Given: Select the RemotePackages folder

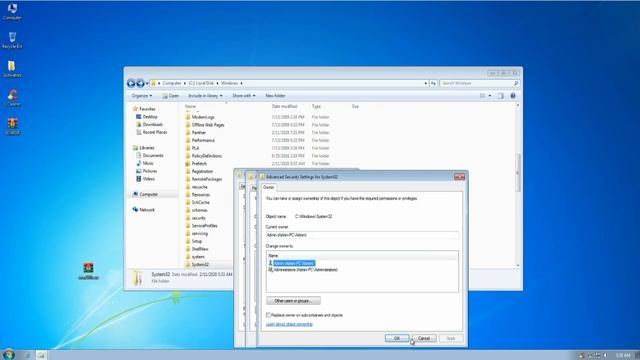Looking at the screenshot, I should 204,179.
